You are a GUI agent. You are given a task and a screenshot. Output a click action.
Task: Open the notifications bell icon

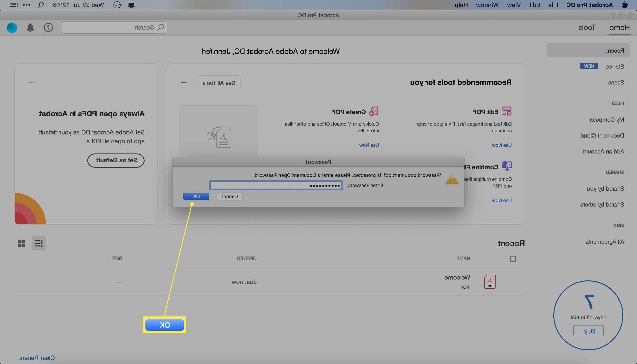[30, 27]
